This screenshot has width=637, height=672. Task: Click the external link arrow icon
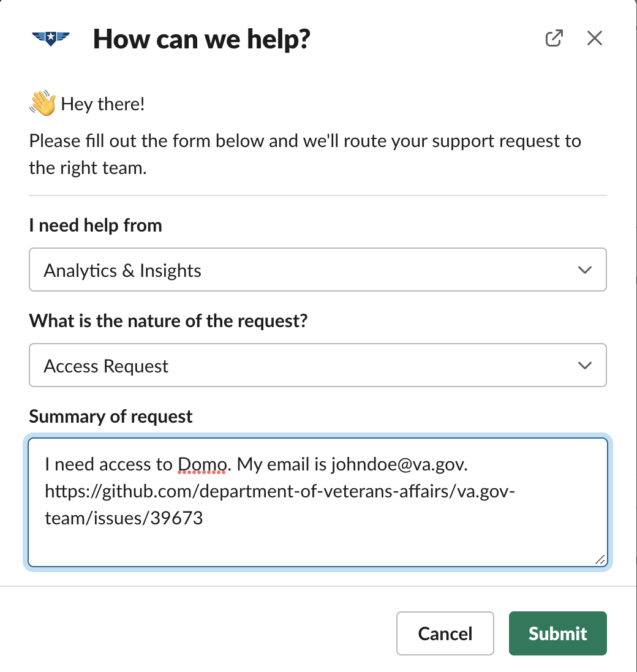[x=554, y=37]
